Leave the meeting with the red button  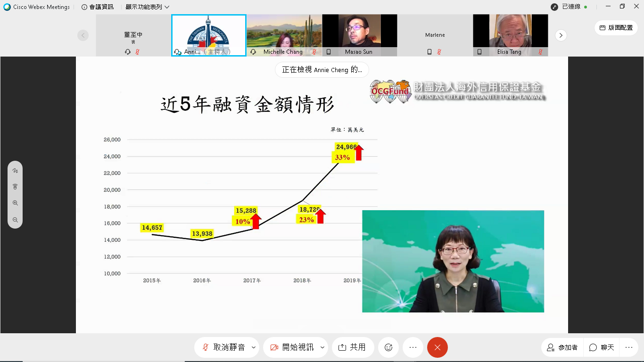pos(437,347)
